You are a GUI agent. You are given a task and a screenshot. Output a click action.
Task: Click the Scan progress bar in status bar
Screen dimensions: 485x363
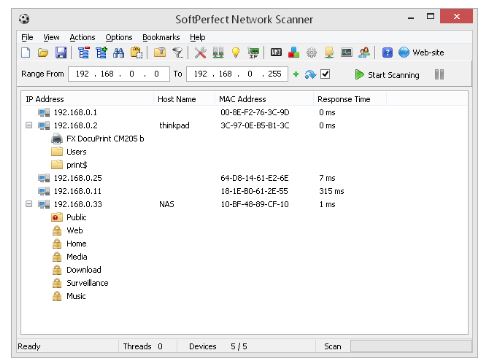[411, 346]
